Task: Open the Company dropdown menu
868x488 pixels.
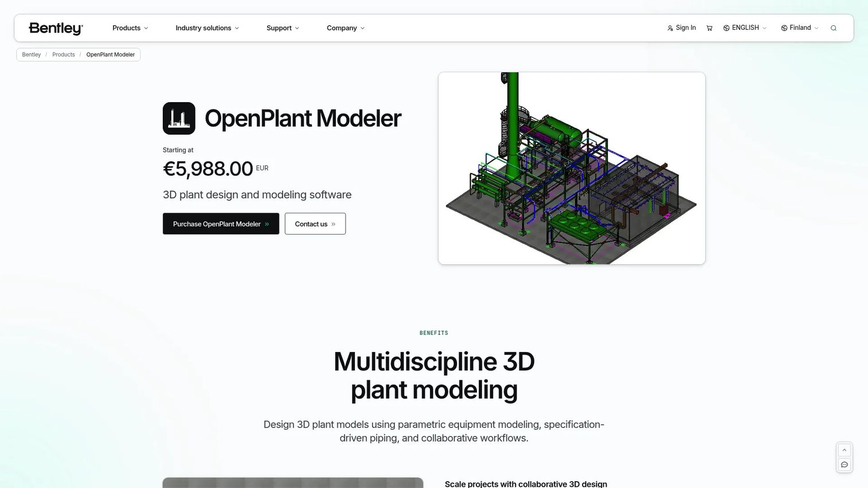Action: click(346, 28)
